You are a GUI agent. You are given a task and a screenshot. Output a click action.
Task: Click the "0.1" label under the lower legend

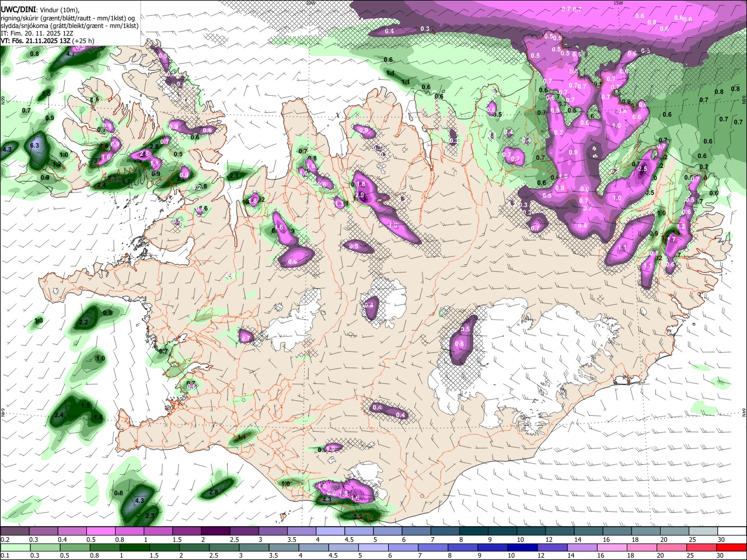[5, 555]
